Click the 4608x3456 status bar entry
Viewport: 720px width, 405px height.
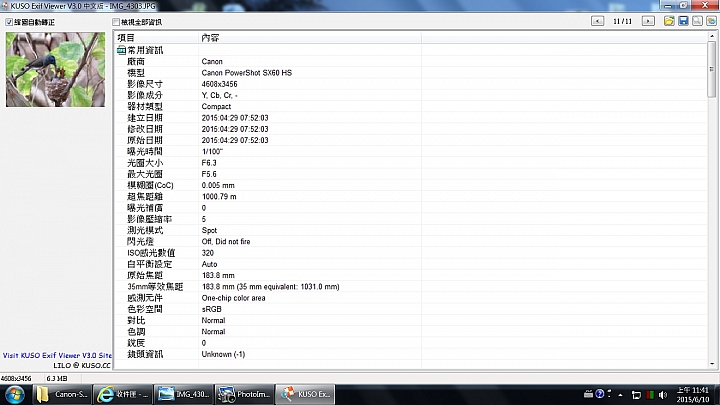pos(16,379)
